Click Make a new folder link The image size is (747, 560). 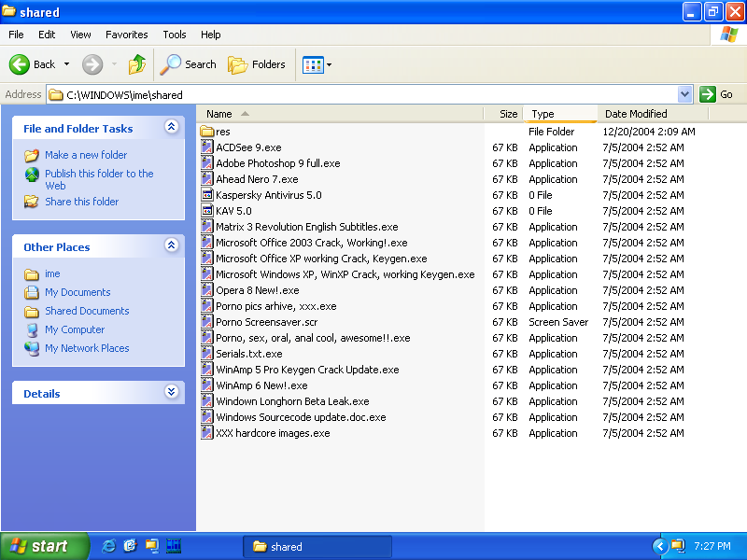click(x=86, y=155)
